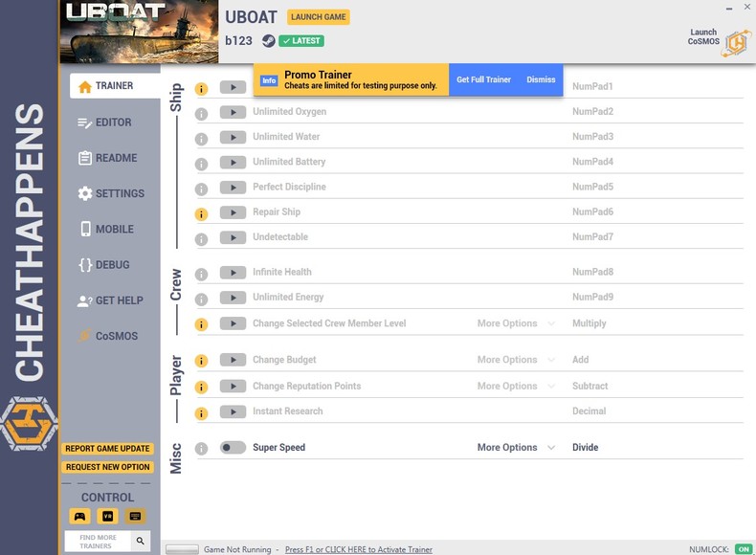Expand More Options for Super Speed
This screenshot has height=555, width=756.
tap(516, 448)
